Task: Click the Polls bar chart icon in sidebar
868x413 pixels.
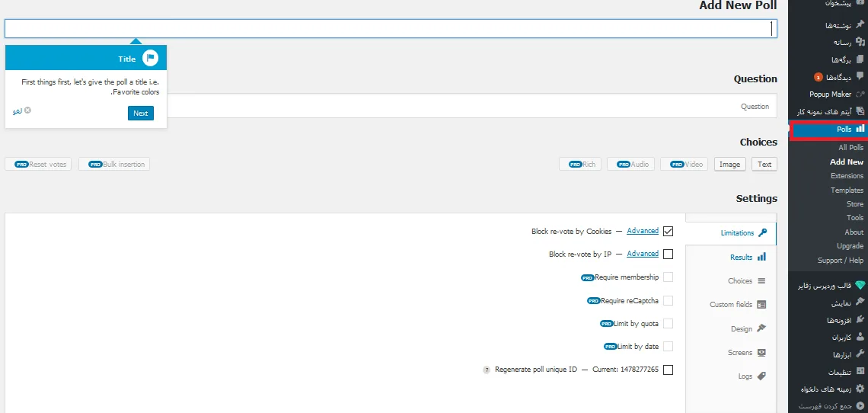Action: (859, 129)
